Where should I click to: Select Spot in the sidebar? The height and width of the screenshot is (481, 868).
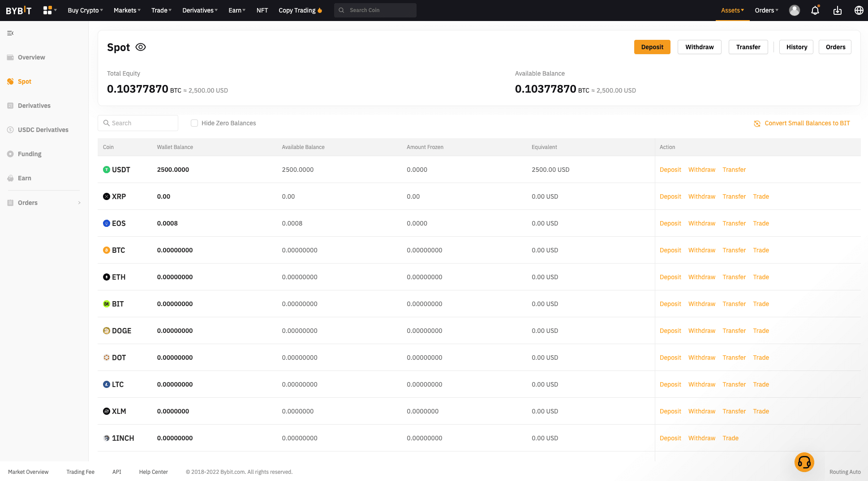25,81
